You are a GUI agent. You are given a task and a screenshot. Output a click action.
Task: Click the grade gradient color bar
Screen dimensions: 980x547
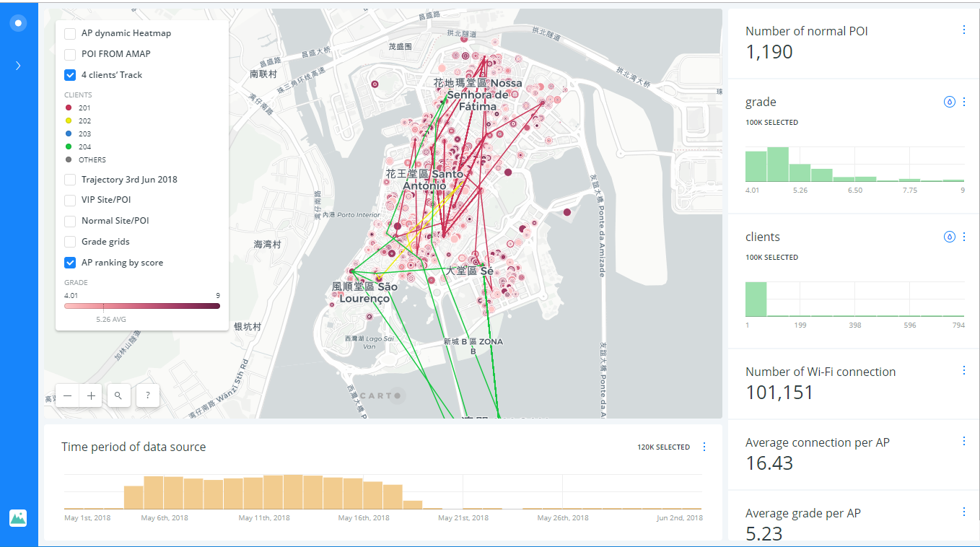(x=142, y=306)
